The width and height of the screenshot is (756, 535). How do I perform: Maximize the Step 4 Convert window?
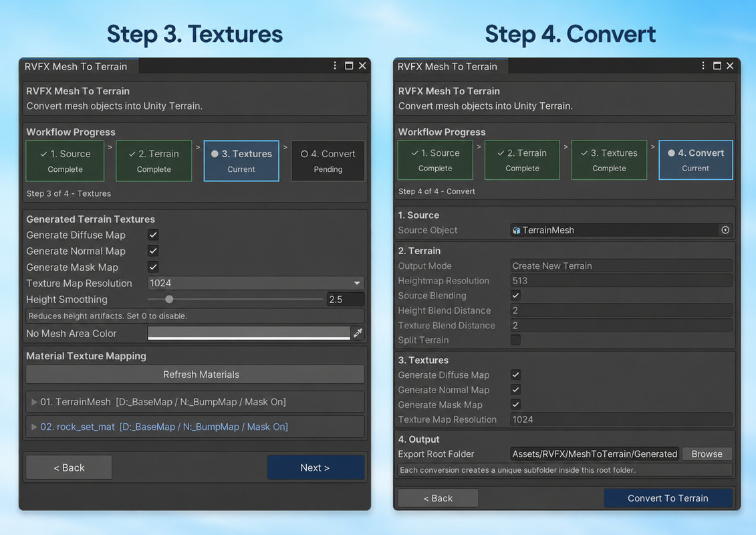(x=717, y=66)
